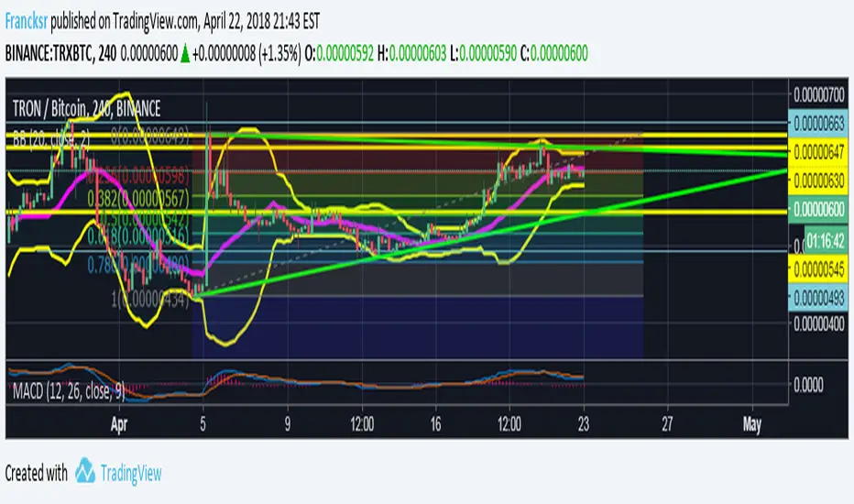Open the TradingView link in footer
This screenshot has width=854, height=504.
point(131,473)
